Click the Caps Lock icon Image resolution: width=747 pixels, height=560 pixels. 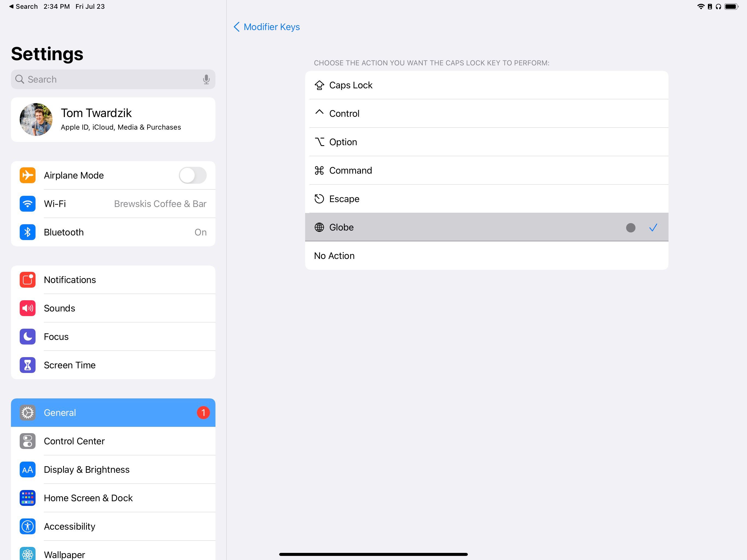319,84
